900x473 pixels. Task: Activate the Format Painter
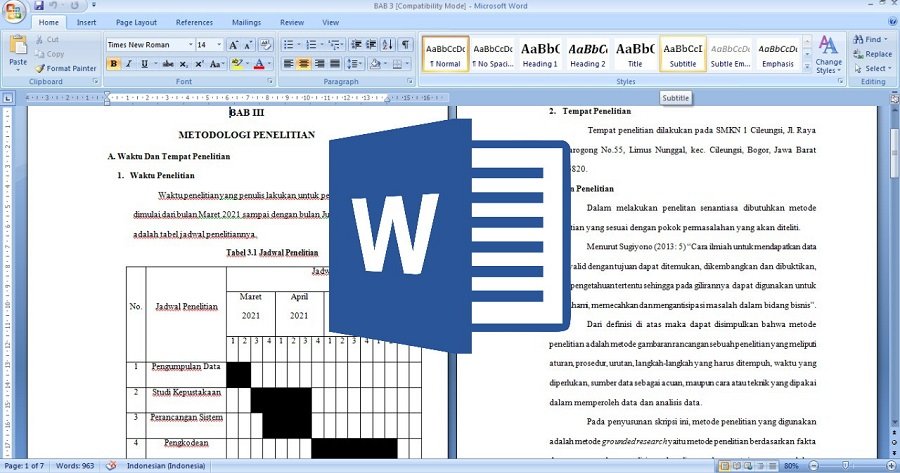pyautogui.click(x=65, y=68)
